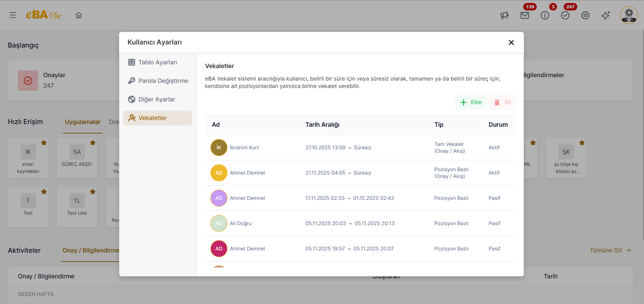
Task: Select the Vekaletler sidebar item
Action: click(x=157, y=118)
